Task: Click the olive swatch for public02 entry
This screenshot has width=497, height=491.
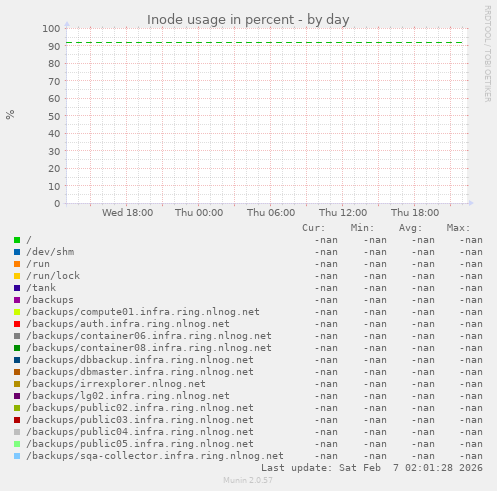Action: click(17, 408)
